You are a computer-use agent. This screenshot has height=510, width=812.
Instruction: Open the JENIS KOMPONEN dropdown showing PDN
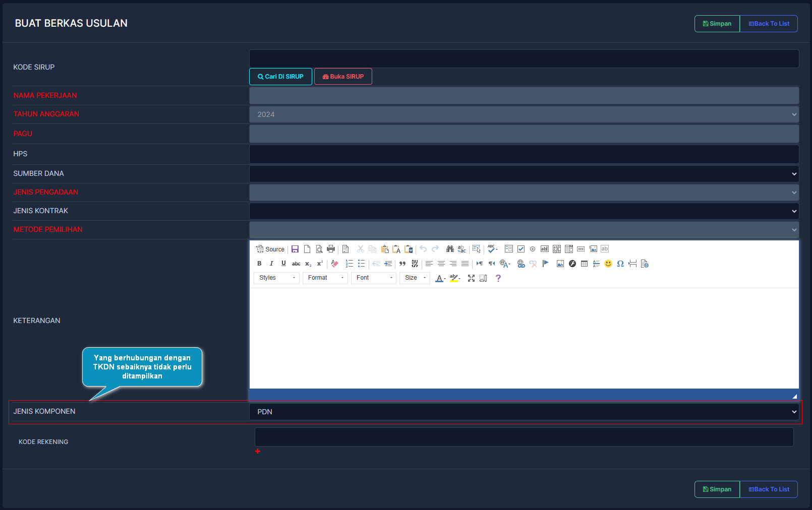[524, 412]
